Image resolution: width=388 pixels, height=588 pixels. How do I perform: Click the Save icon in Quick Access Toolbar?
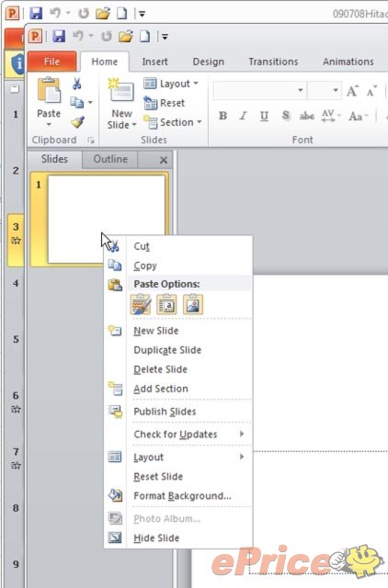click(59, 37)
